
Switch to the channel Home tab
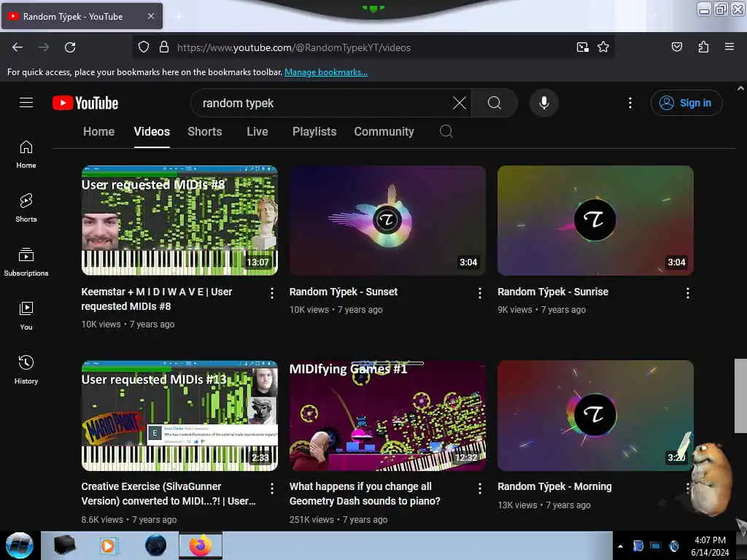tap(98, 131)
